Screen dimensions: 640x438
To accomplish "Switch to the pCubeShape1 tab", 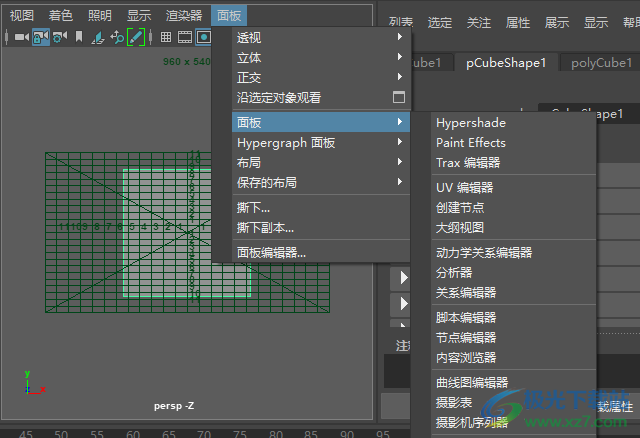I will (x=506, y=63).
